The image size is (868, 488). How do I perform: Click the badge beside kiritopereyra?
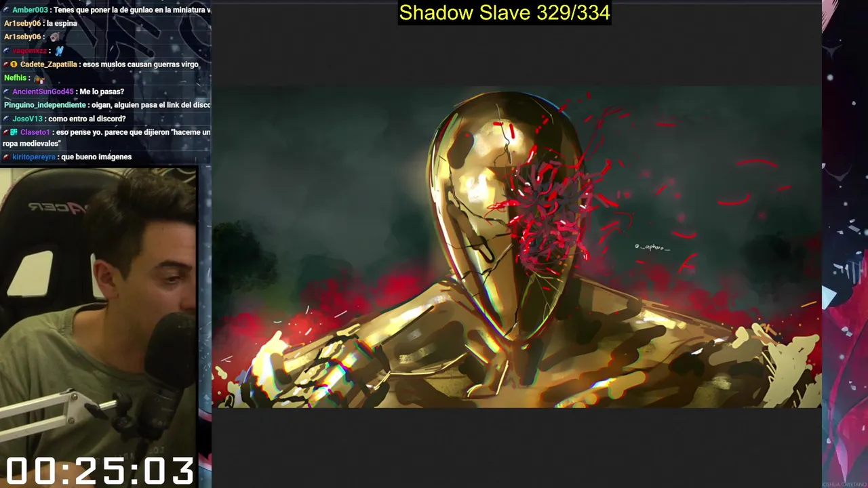pyautogui.click(x=6, y=157)
